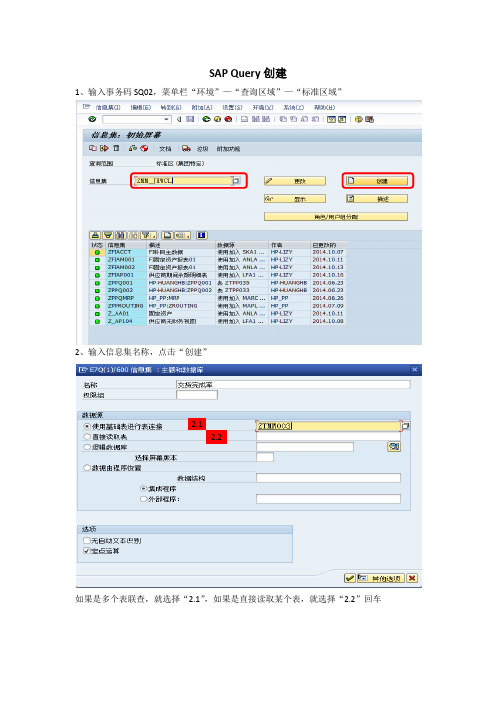This screenshot has height=702, width=496.
Task: Toggle the fixed point arithmetic checkbox
Action: point(87,551)
